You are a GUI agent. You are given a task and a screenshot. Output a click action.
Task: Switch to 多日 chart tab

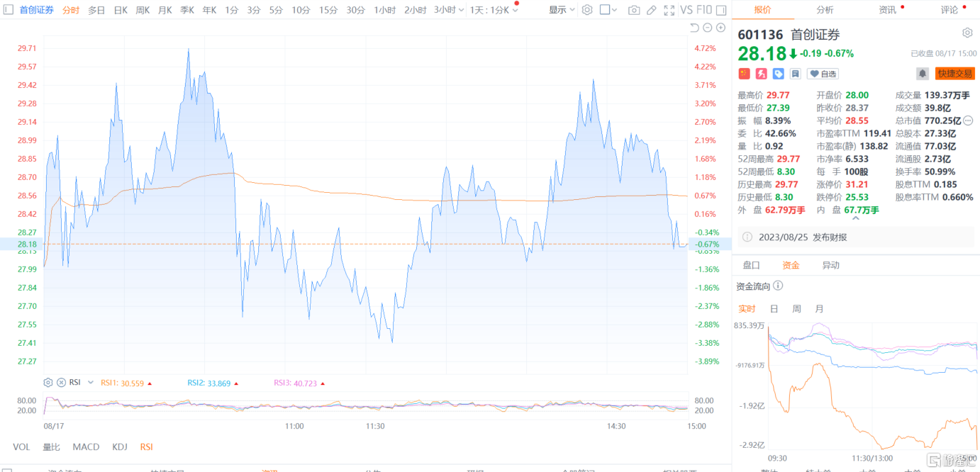click(x=96, y=10)
